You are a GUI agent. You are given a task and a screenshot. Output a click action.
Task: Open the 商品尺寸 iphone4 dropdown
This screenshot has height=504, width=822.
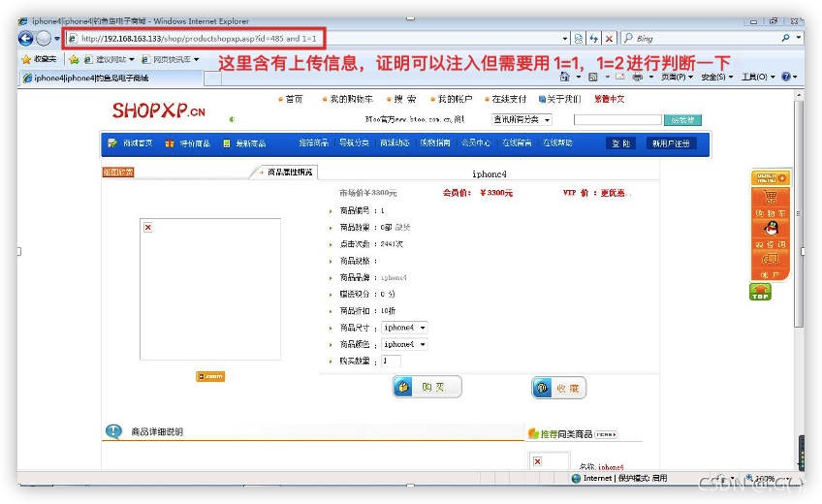pyautogui.click(x=404, y=328)
